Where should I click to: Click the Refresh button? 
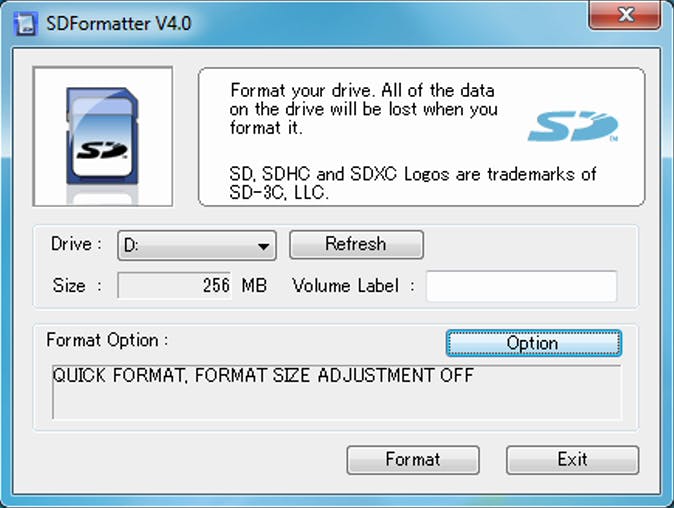point(356,245)
